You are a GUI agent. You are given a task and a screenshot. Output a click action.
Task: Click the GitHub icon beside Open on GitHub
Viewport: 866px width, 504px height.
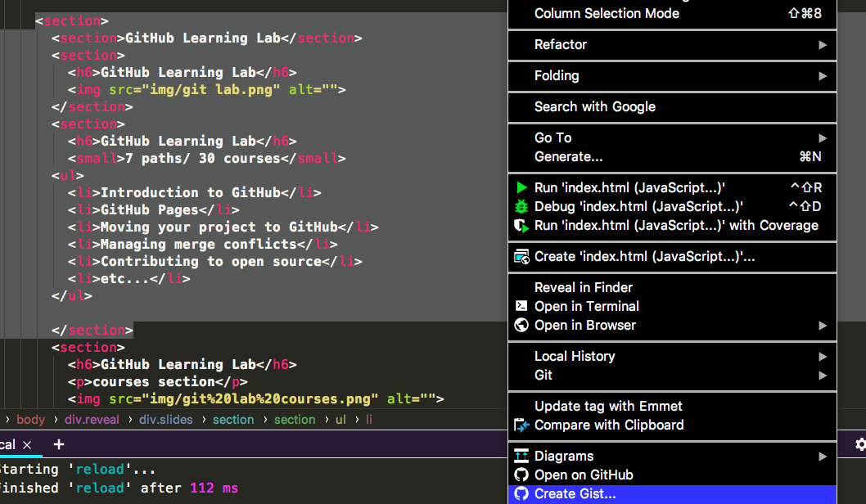point(521,475)
